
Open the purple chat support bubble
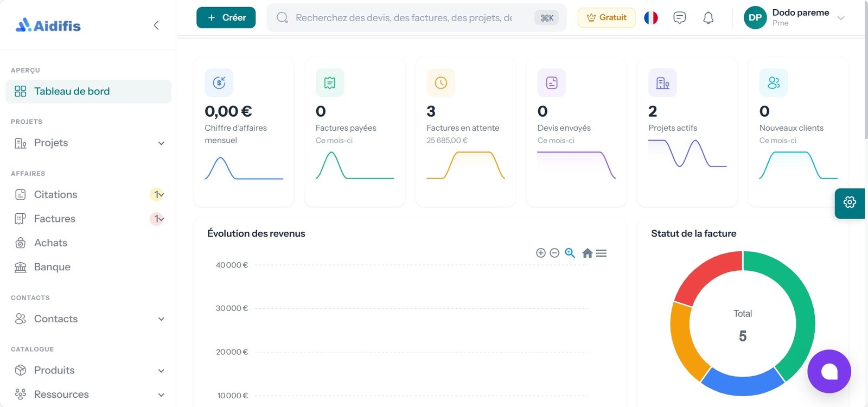[829, 372]
